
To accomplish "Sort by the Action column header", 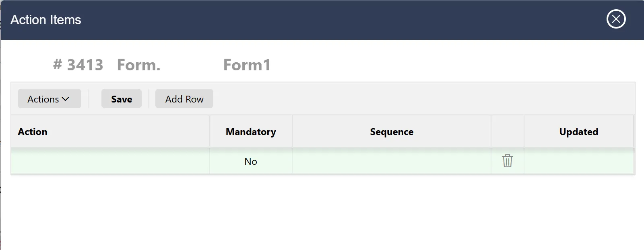I will (33, 132).
